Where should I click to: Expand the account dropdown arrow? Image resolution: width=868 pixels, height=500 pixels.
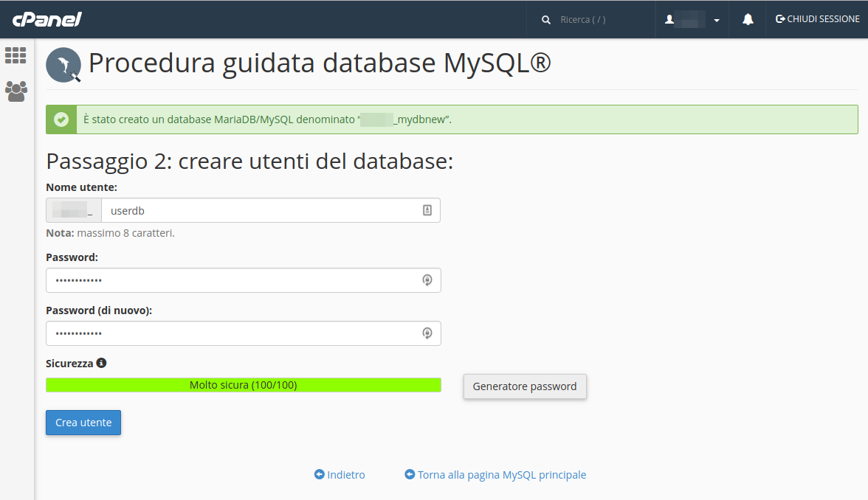coord(717,21)
